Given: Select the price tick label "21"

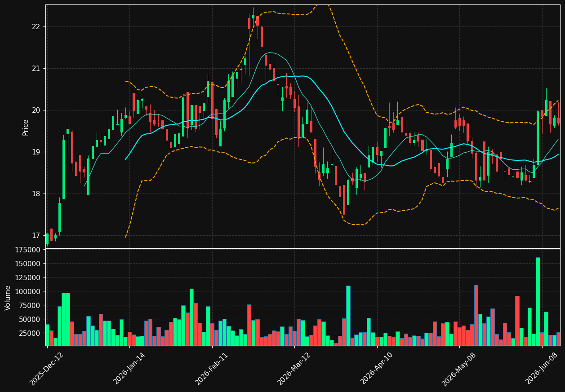Looking at the screenshot, I should pyautogui.click(x=36, y=69).
